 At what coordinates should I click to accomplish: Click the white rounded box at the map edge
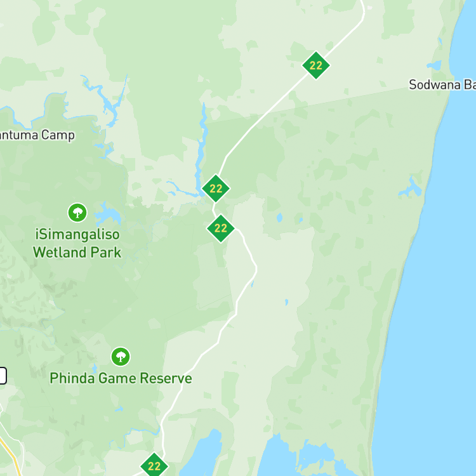point(3,376)
